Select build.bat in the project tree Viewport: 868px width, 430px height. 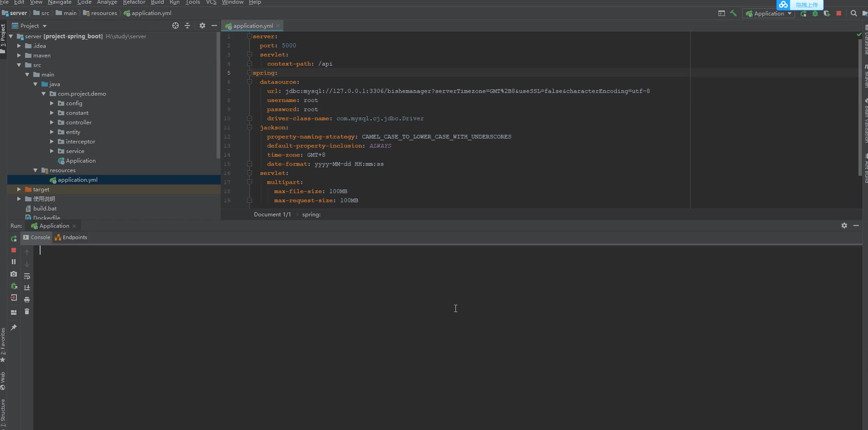(45, 209)
